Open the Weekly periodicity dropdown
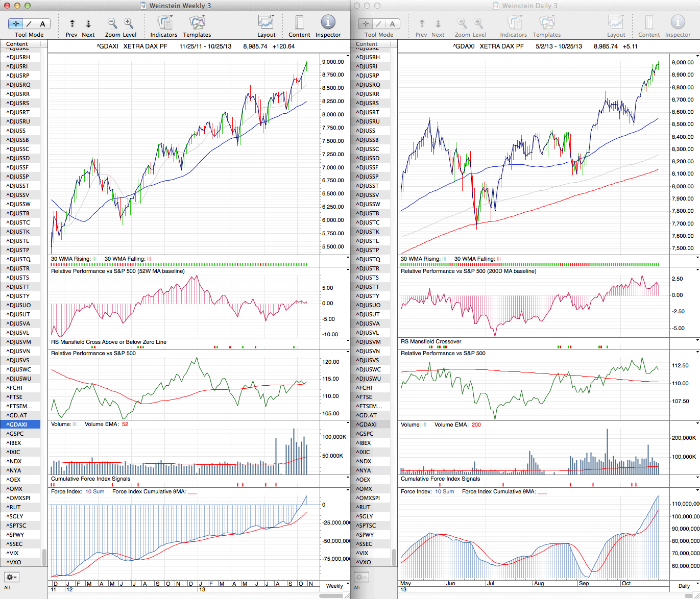Screen dimensions: 700x599 pos(337,586)
